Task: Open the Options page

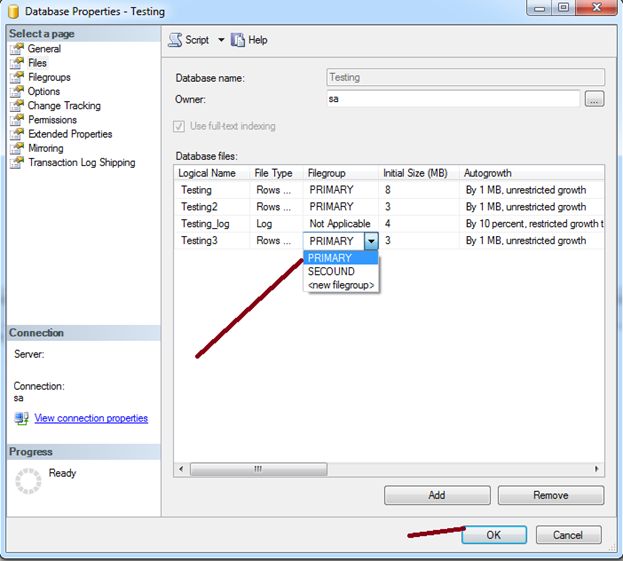Action: (44, 91)
